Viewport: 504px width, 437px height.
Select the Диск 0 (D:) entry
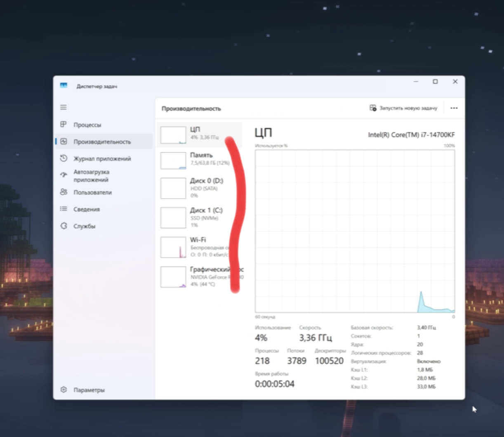click(x=200, y=188)
